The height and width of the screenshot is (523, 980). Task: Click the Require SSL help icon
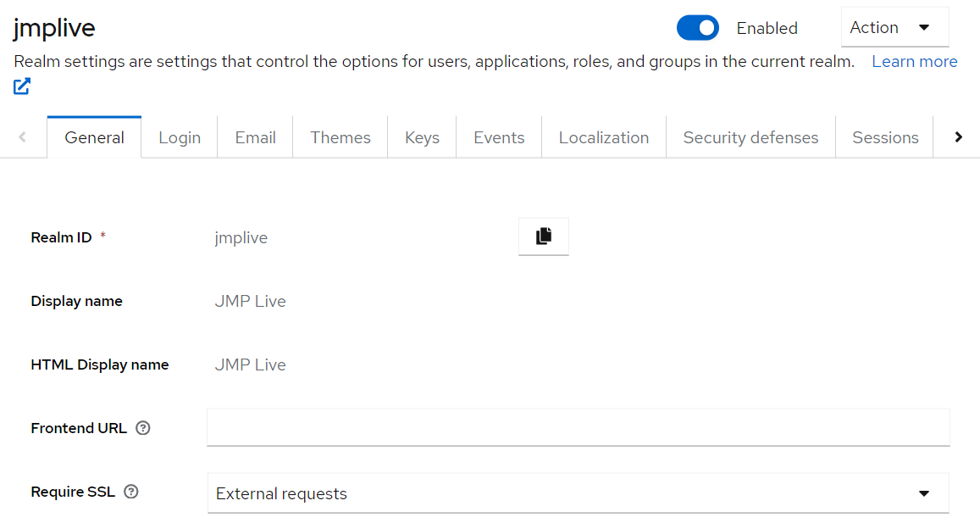point(131,492)
